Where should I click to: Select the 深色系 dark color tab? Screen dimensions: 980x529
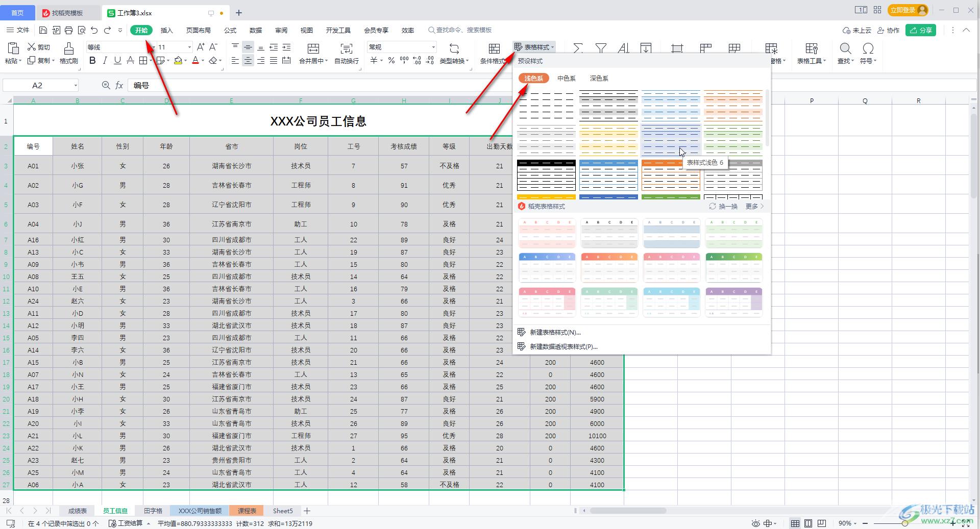click(599, 78)
